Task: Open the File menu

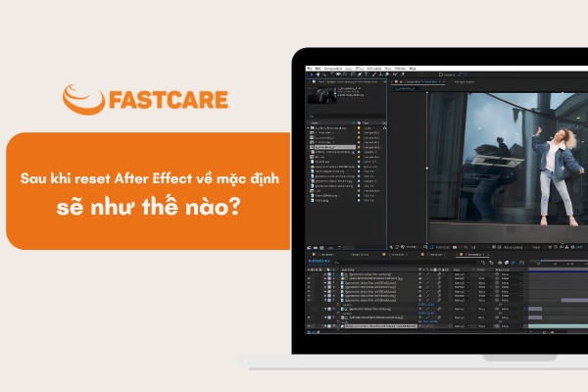Action: (310, 69)
